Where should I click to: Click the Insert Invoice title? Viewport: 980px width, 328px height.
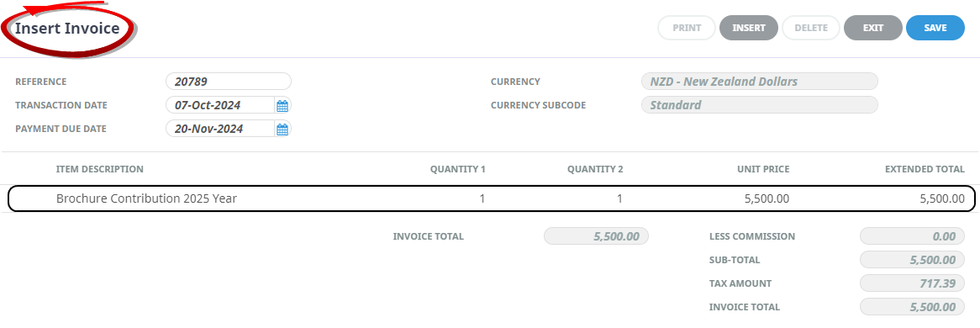click(x=67, y=29)
